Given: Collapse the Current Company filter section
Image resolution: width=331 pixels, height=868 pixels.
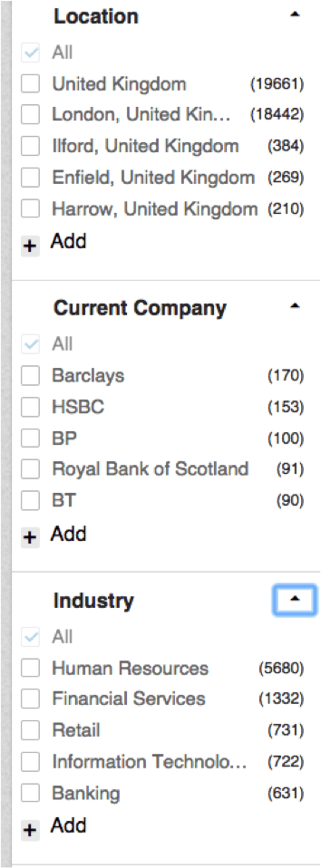Looking at the screenshot, I should (295, 305).
